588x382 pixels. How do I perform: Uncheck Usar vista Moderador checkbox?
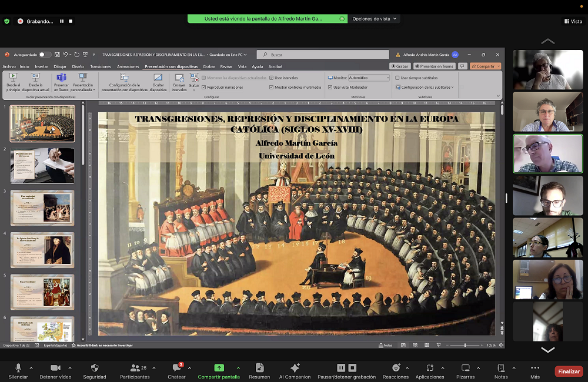[x=330, y=88]
